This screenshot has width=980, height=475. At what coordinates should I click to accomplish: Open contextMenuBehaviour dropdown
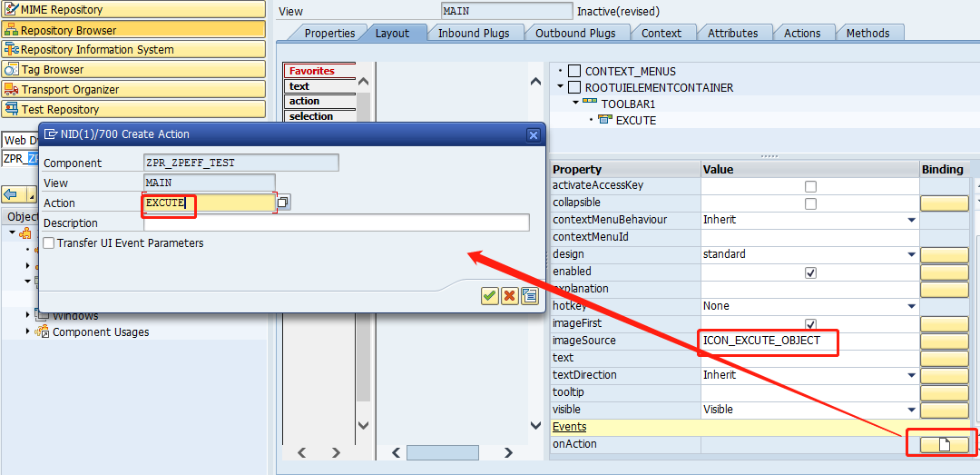(x=911, y=221)
